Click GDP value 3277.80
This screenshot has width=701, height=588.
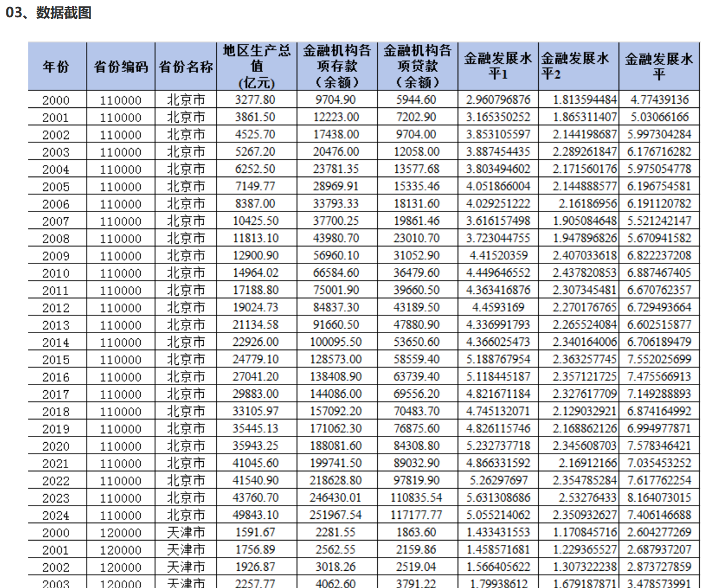(255, 100)
